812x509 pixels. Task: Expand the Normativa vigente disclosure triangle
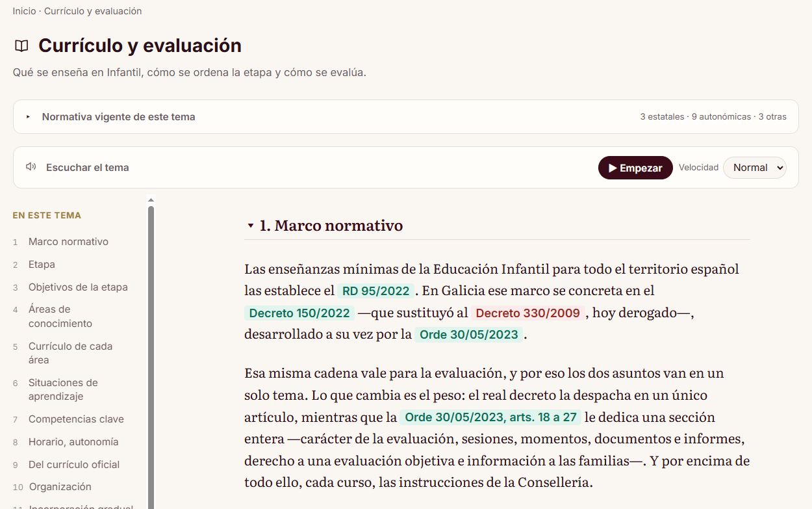tap(28, 117)
